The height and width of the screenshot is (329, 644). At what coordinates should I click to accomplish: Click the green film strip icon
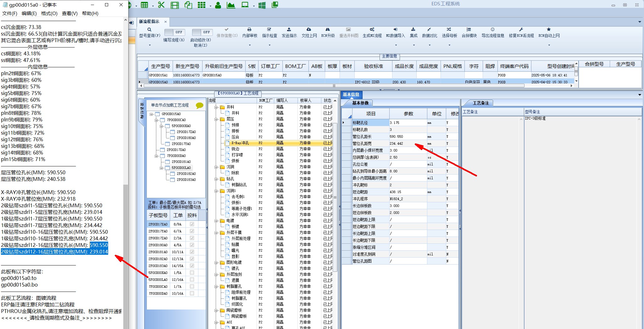[175, 5]
